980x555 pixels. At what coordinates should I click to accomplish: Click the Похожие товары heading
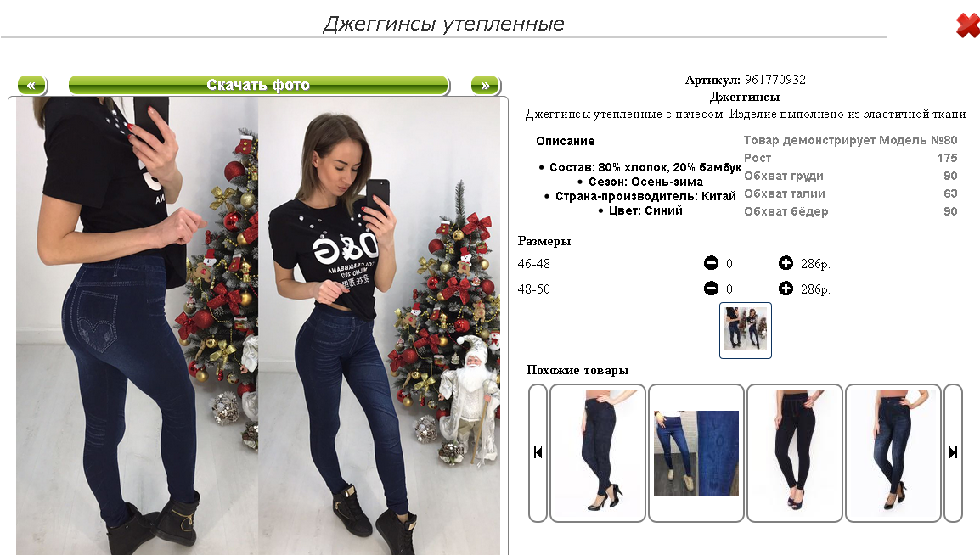577,370
